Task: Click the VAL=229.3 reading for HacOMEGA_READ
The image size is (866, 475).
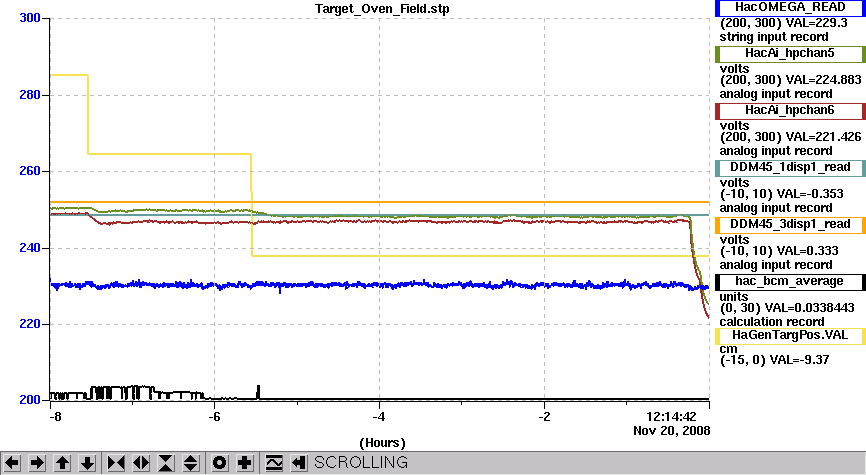Action: [x=817, y=23]
